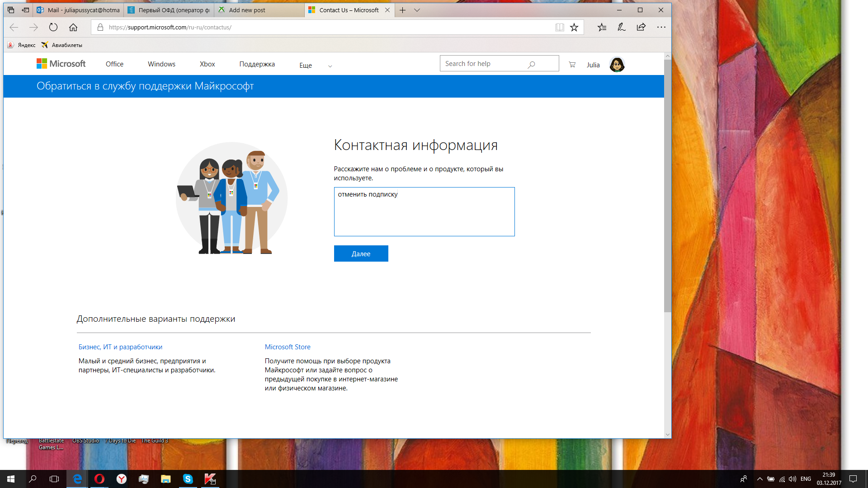Click the search magnifier in help box
868x488 pixels.
[532, 64]
